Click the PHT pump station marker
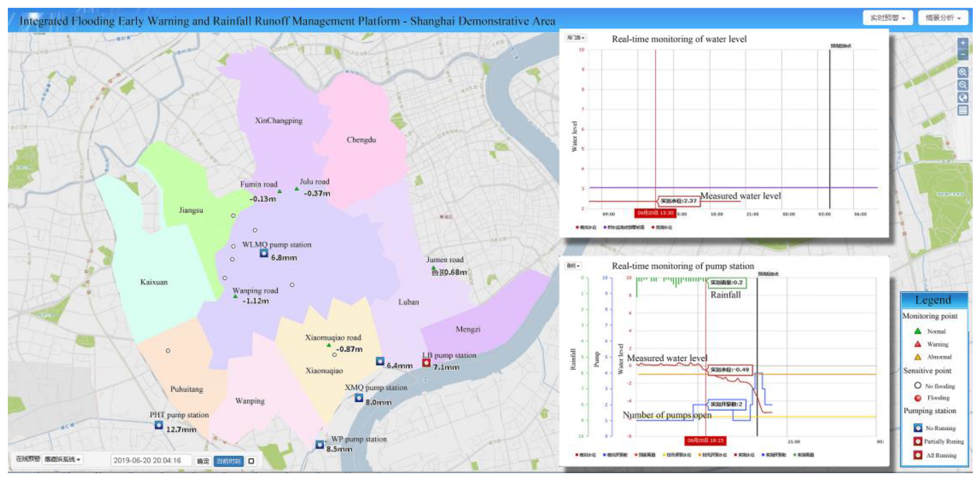This screenshot has width=980, height=480. click(x=159, y=425)
